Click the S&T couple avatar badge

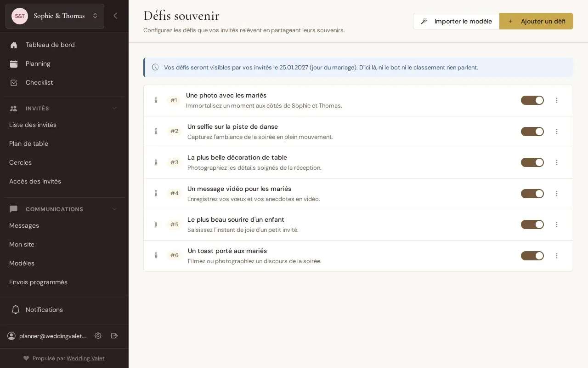(x=20, y=16)
